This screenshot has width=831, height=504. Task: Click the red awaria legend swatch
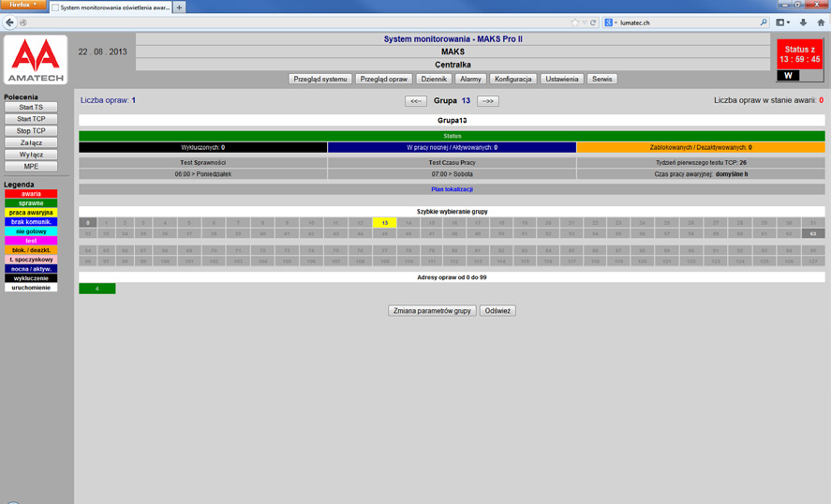(31, 194)
